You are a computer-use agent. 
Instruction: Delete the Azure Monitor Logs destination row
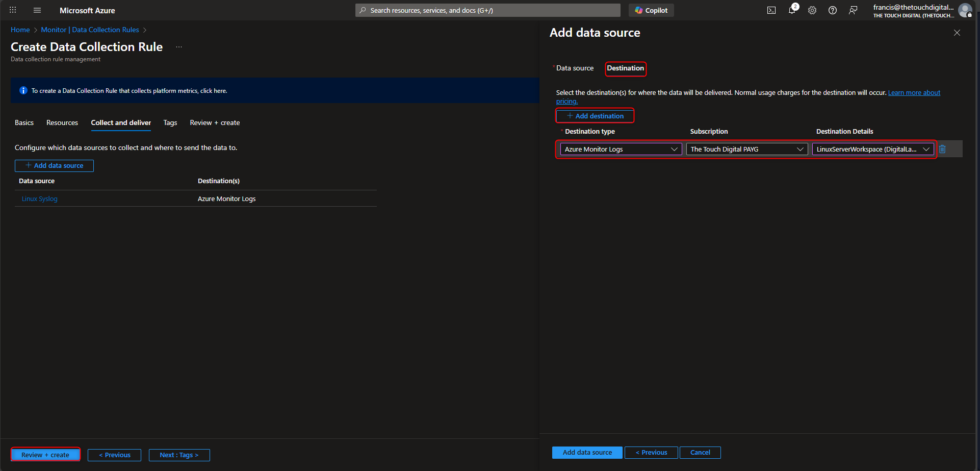point(942,149)
